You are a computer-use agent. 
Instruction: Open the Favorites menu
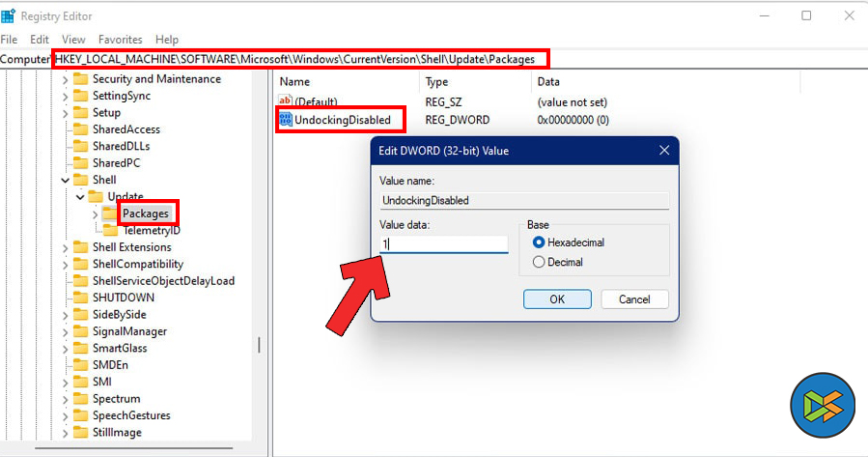pos(120,40)
